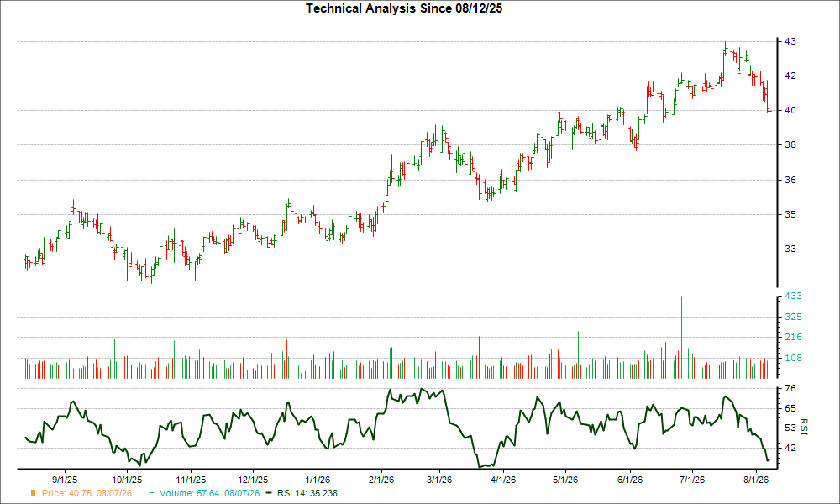840x504 pixels.
Task: Click the 'Volume: 57.64 08/07/26' legend text
Action: (x=209, y=493)
